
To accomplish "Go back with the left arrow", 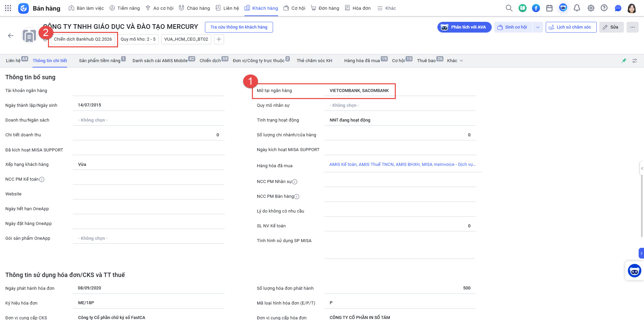I will click(x=11, y=36).
